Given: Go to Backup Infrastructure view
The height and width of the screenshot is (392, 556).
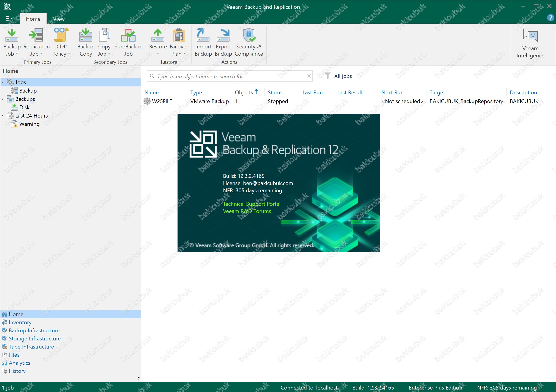Looking at the screenshot, I should tap(34, 330).
